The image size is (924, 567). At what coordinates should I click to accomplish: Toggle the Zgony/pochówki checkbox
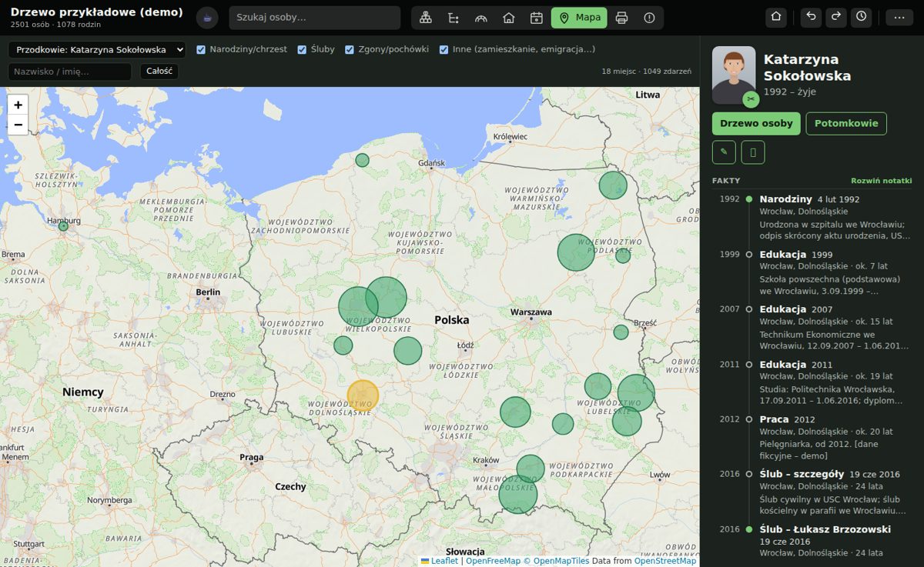[x=350, y=50]
